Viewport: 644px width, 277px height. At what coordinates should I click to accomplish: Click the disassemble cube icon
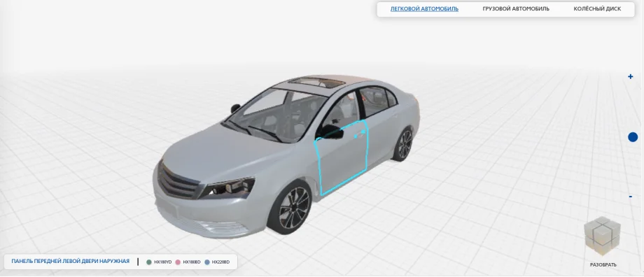[602, 236]
